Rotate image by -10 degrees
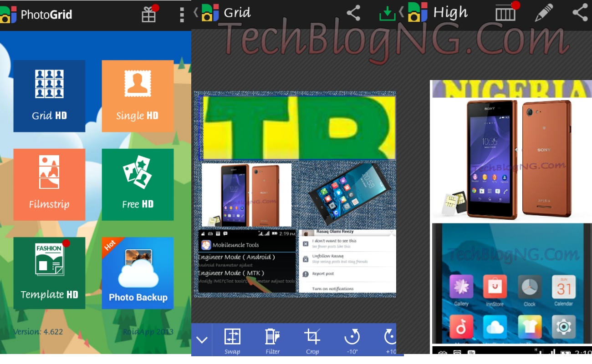Screen dimensions: 592x364 [x=352, y=340]
